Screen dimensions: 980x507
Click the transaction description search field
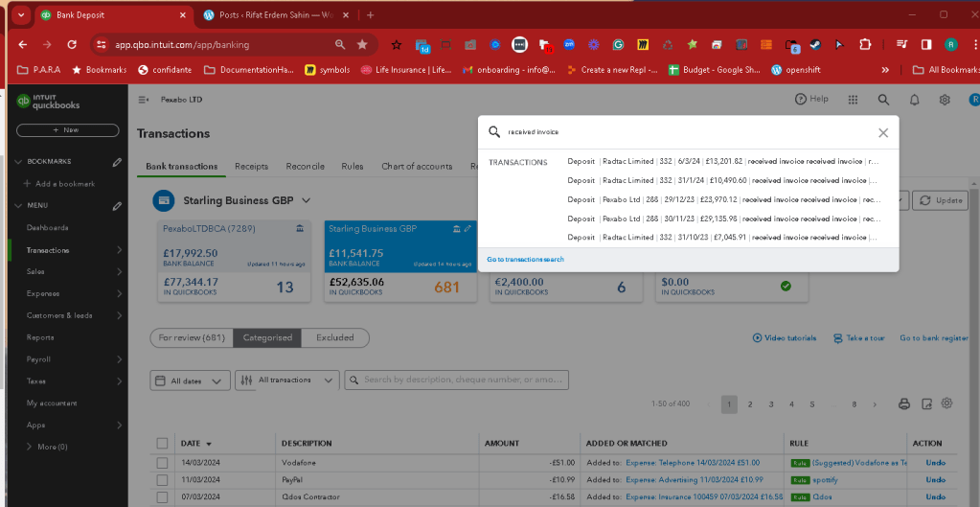[456, 380]
